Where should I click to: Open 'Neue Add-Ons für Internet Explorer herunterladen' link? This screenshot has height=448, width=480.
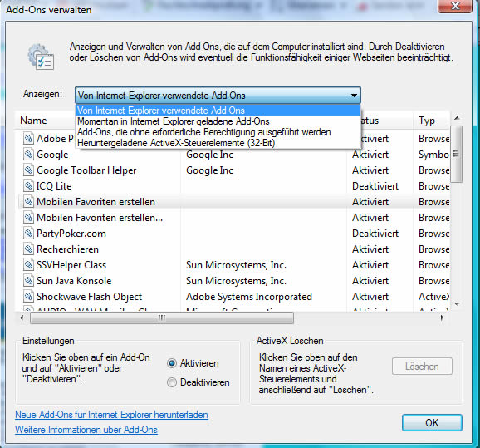(x=111, y=415)
